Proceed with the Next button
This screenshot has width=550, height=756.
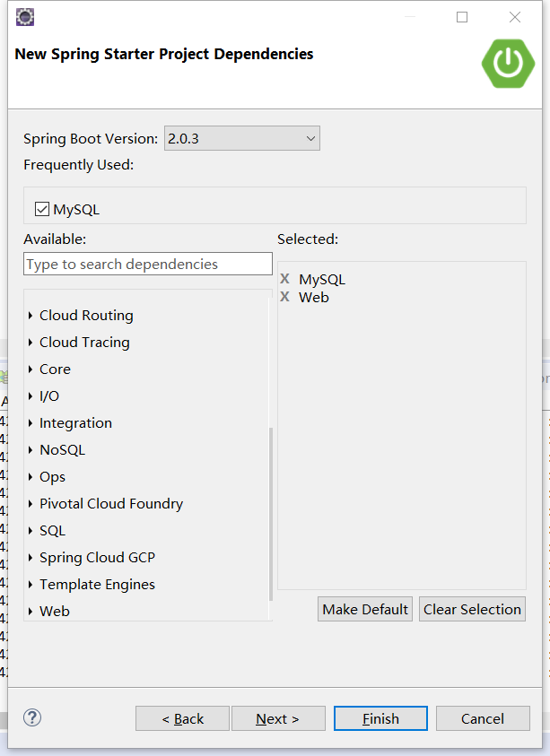tap(278, 718)
